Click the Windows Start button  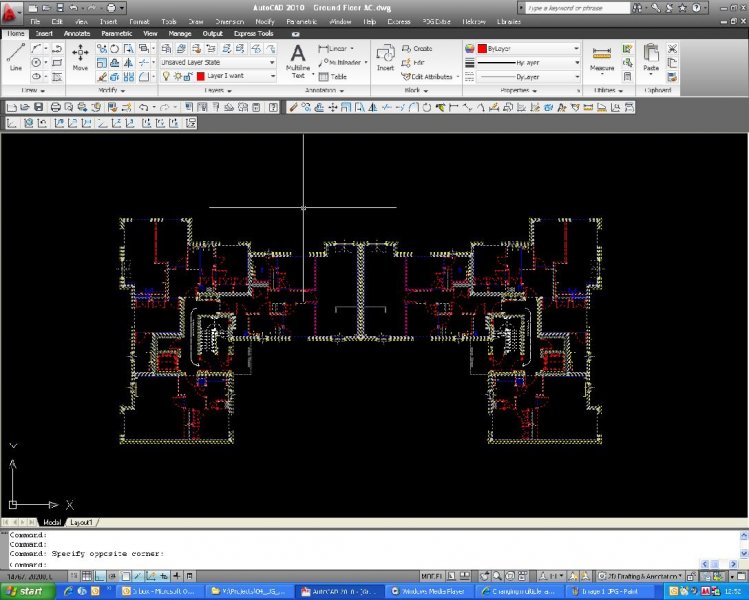click(24, 591)
